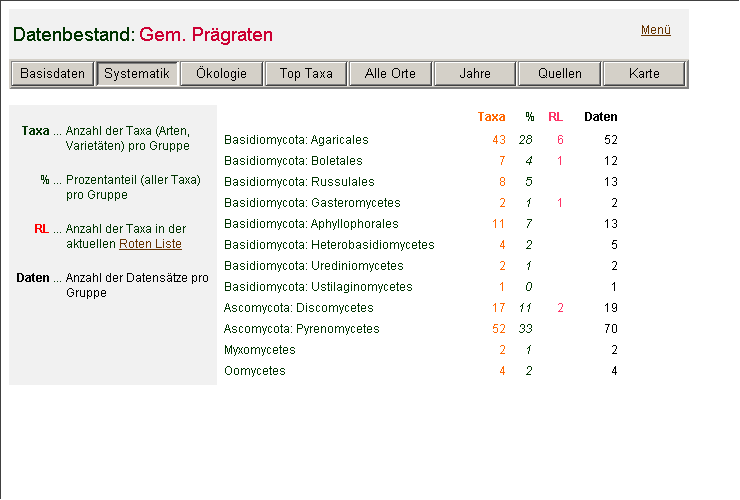Click red list count 2 for Discomycetes
The image size is (740, 500).
coord(560,308)
